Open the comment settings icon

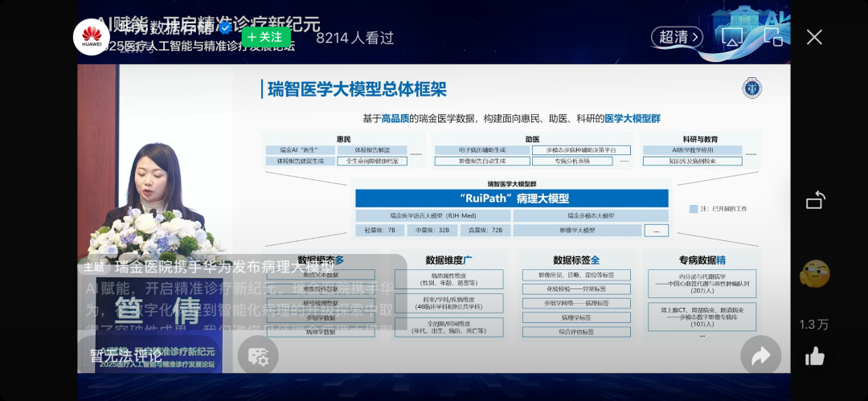click(x=258, y=355)
